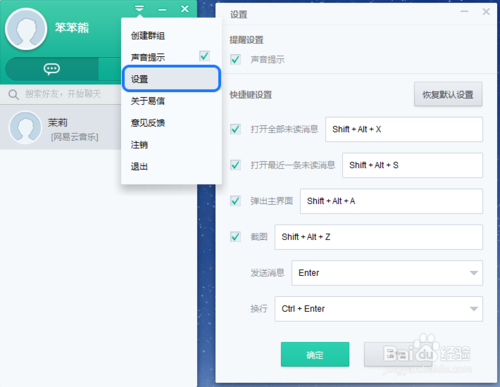Toggle the 截图 shortcut checkbox
The image size is (500, 387).
click(x=235, y=237)
